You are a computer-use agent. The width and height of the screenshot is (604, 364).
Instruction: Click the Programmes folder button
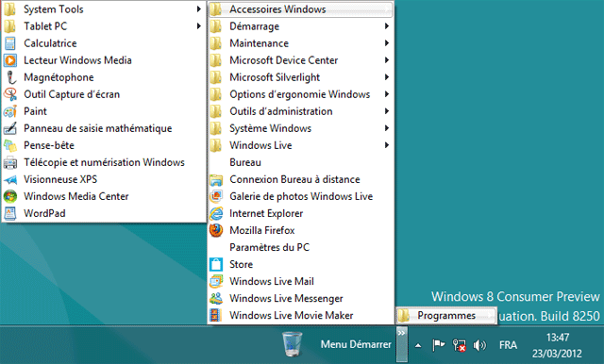click(x=446, y=316)
